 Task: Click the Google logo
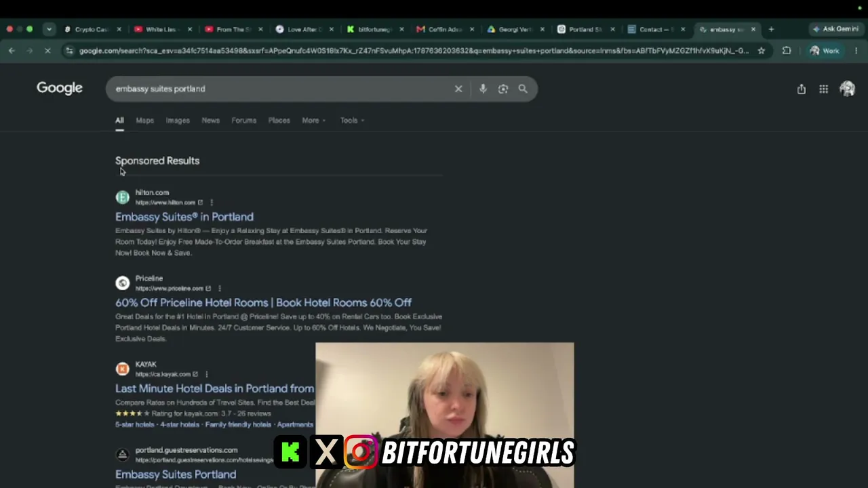coord(60,88)
